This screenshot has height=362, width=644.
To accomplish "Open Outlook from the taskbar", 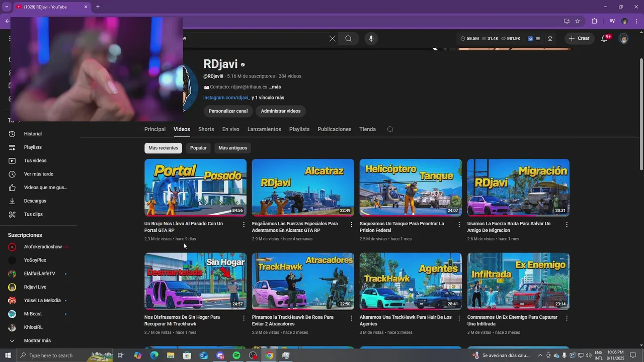I will coord(203,355).
